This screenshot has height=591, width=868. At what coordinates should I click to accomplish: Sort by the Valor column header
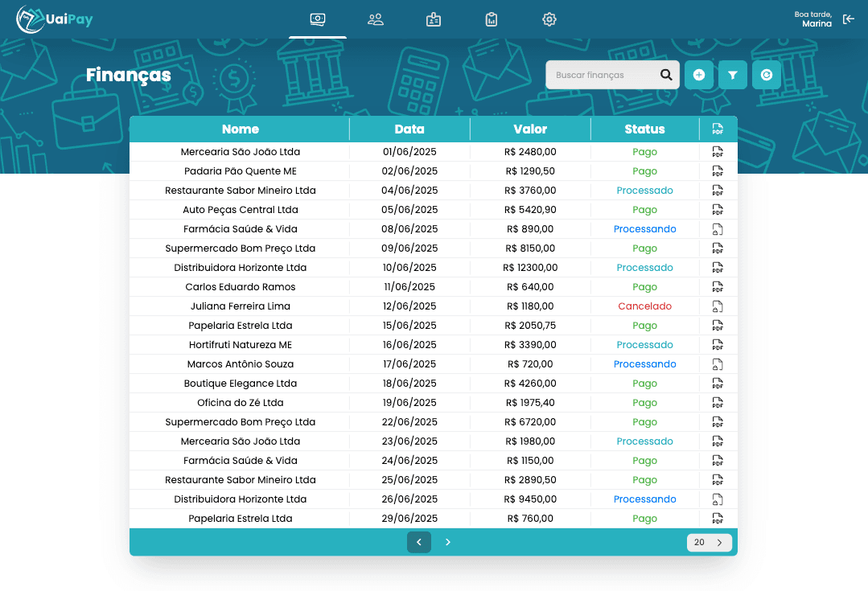click(x=530, y=129)
